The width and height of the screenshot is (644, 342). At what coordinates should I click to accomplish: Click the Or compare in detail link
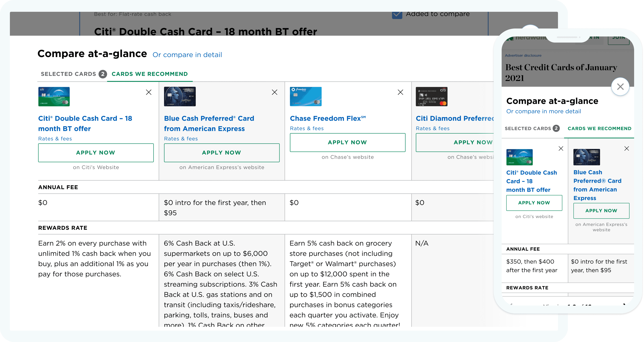coord(187,55)
